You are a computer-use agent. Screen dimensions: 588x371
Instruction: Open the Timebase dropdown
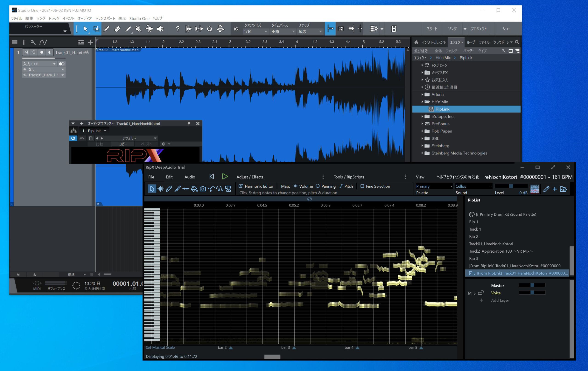pos(283,32)
